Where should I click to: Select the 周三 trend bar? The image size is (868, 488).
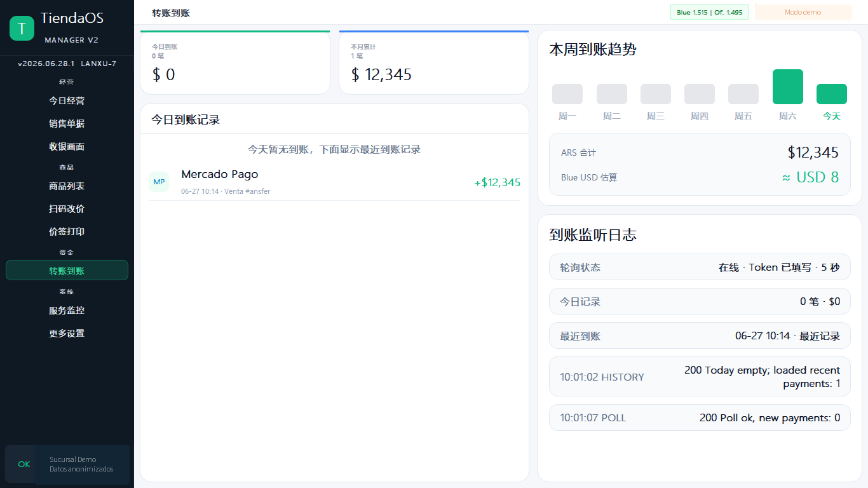656,94
